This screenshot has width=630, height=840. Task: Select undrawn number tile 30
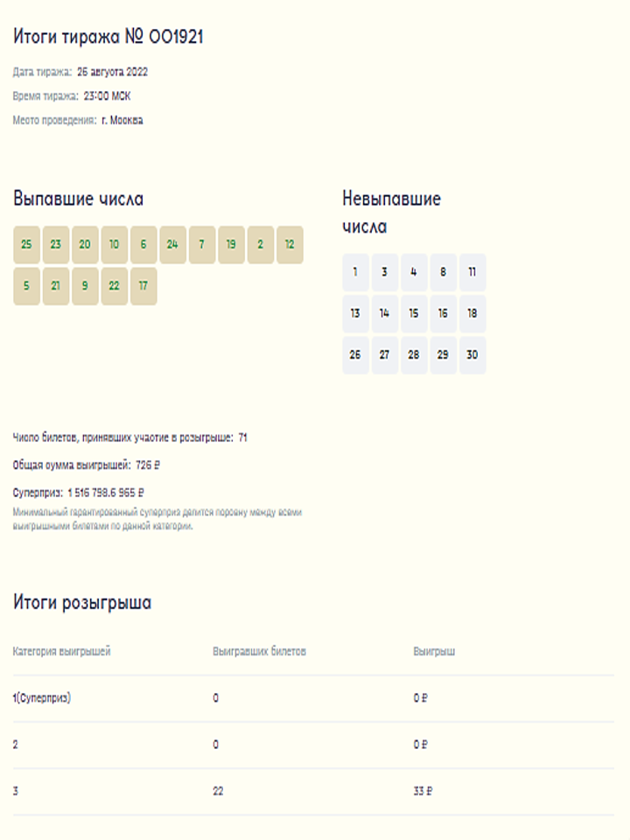[472, 355]
